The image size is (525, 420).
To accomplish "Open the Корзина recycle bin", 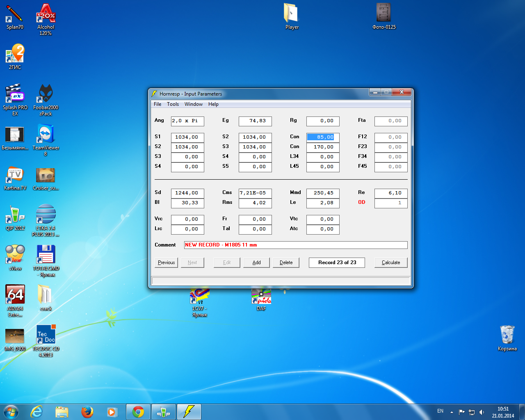I will pos(507,338).
